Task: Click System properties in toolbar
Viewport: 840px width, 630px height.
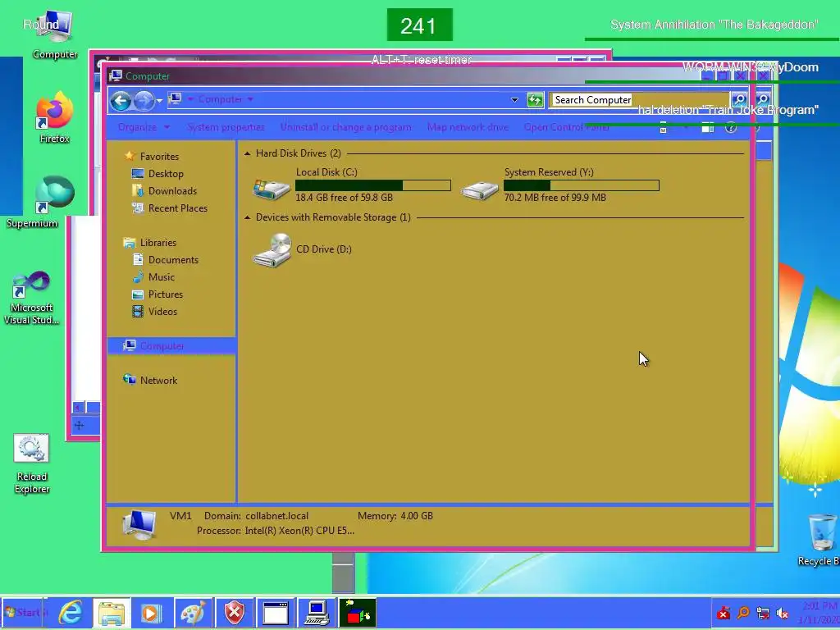Action: (226, 127)
